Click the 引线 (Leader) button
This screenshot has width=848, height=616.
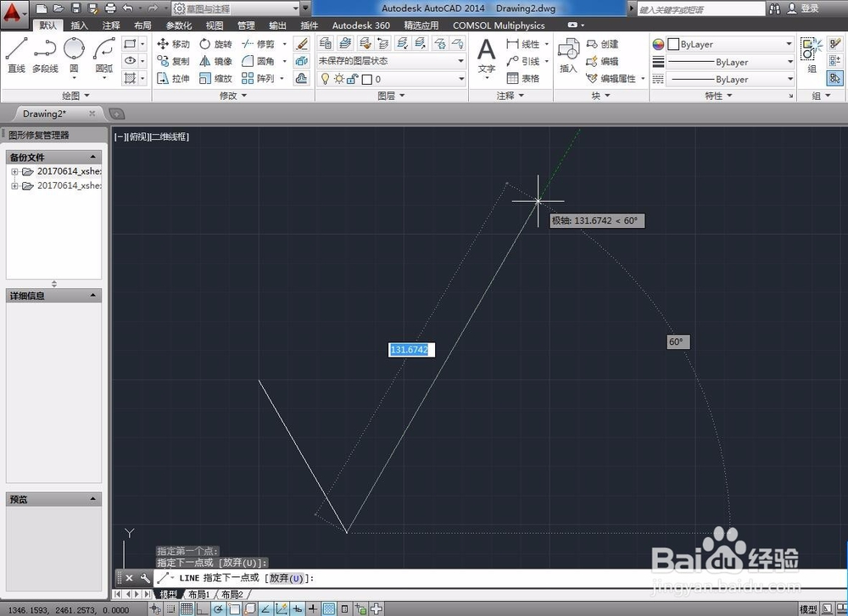(x=523, y=61)
